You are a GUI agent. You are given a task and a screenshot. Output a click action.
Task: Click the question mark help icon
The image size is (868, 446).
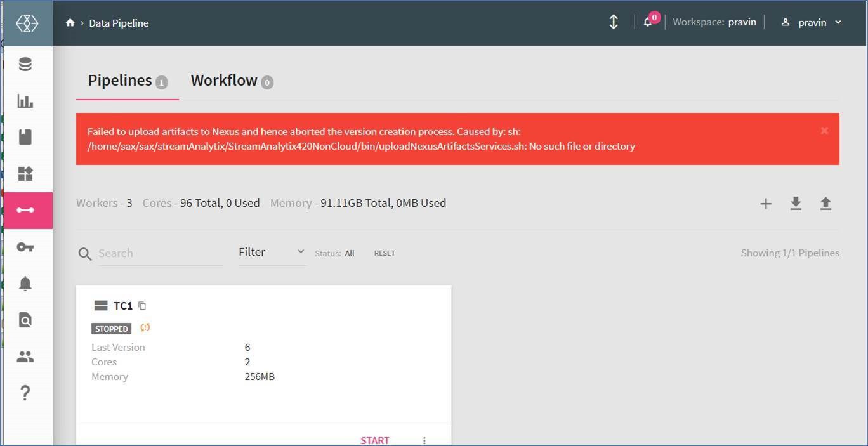tap(25, 393)
